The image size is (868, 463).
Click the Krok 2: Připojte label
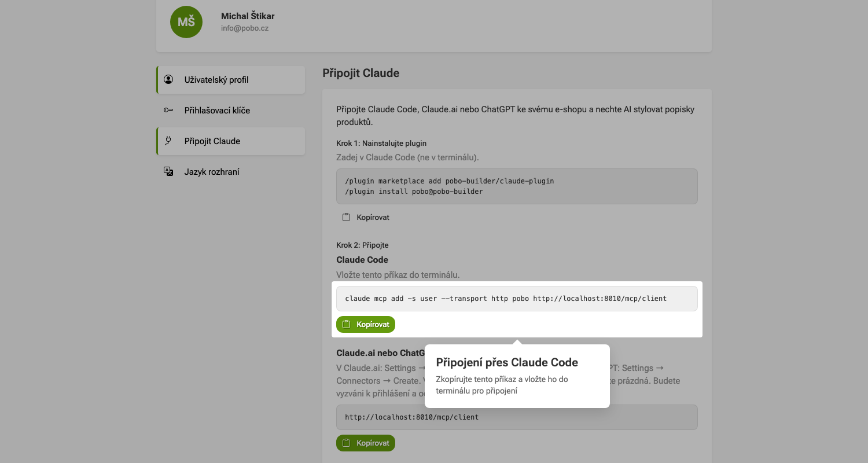[362, 245]
